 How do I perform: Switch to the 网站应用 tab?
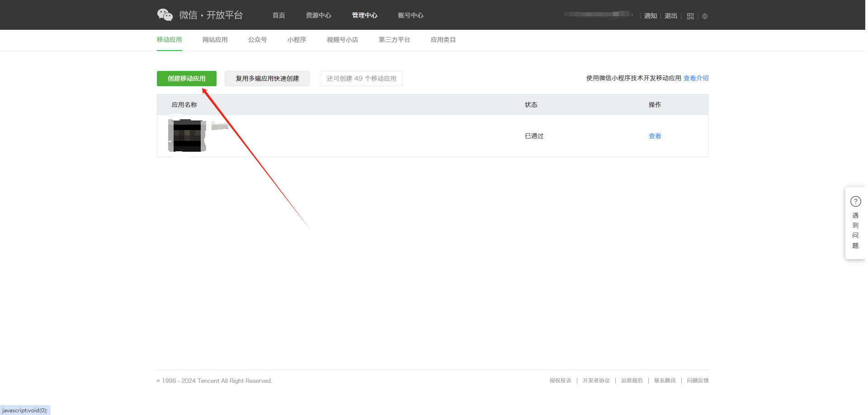point(215,40)
